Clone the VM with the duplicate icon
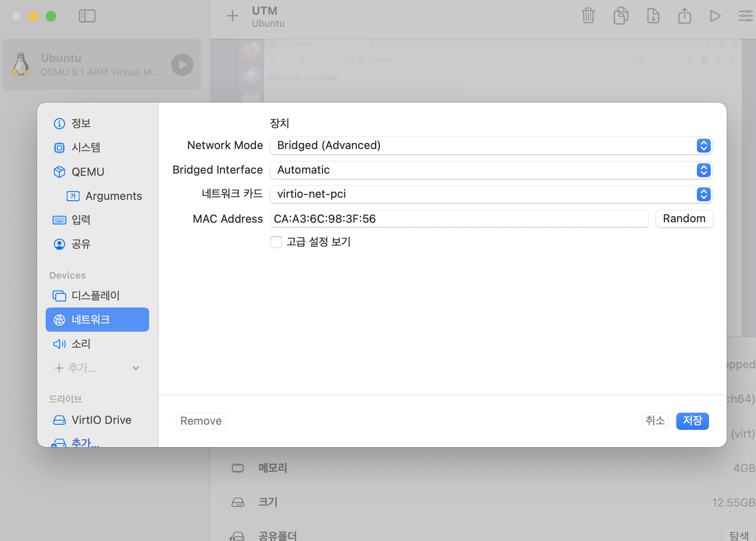756x541 pixels. point(621,16)
